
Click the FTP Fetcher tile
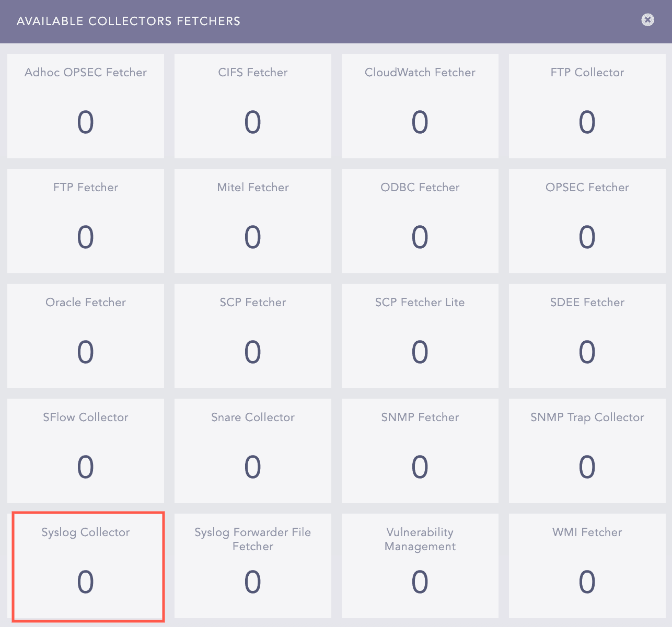85,220
